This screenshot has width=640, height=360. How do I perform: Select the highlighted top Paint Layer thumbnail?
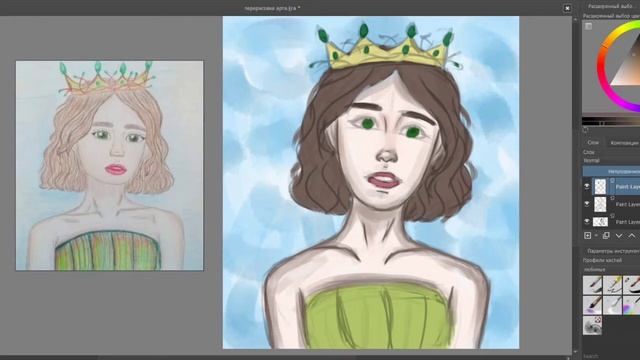600,187
